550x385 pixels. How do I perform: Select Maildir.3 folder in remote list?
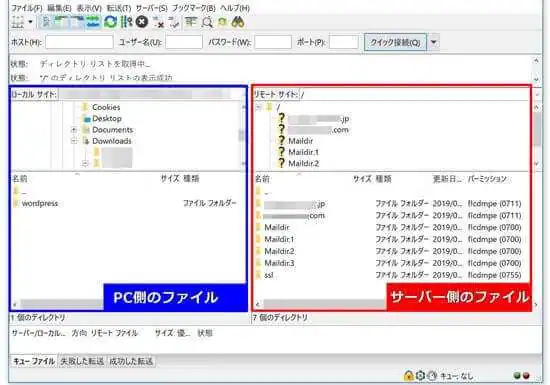tap(279, 263)
